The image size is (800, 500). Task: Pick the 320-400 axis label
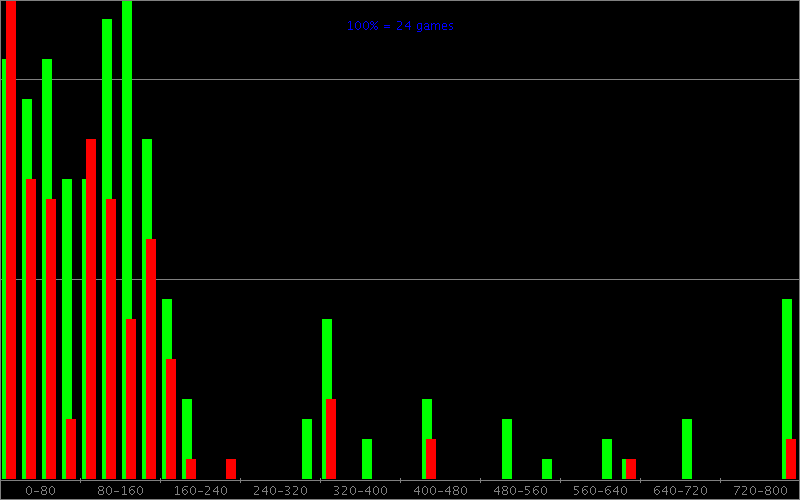tap(361, 491)
